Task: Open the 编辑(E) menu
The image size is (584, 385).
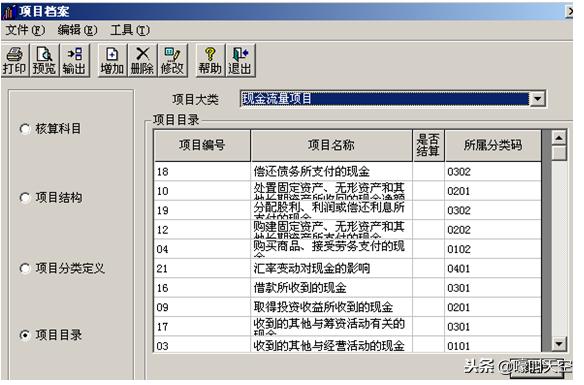Action: click(77, 30)
